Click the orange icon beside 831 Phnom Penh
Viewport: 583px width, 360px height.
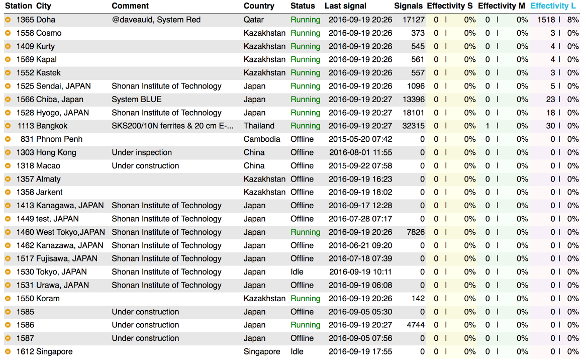pos(7,139)
